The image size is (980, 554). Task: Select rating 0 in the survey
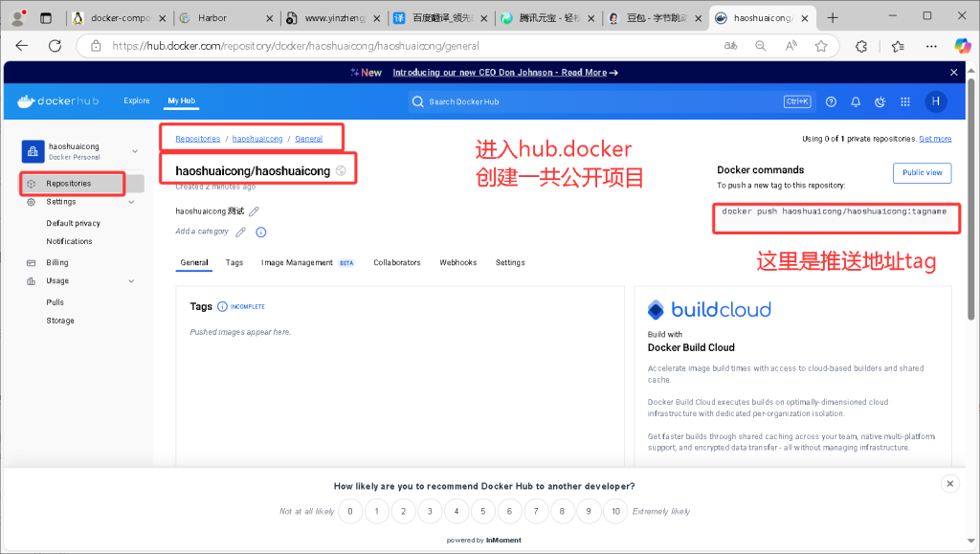pyautogui.click(x=351, y=512)
